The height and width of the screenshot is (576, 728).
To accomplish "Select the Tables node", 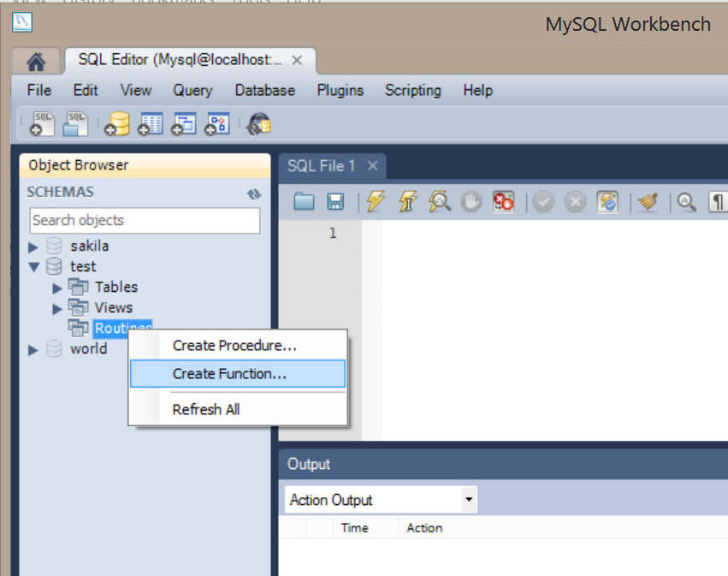I will click(x=116, y=287).
